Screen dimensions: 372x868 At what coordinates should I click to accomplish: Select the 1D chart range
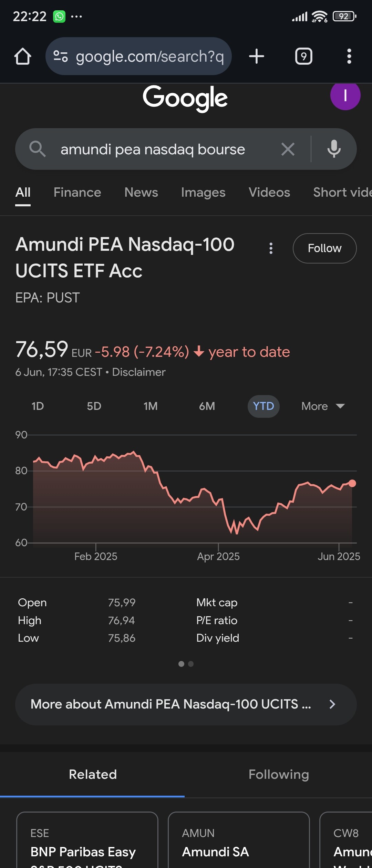click(38, 406)
